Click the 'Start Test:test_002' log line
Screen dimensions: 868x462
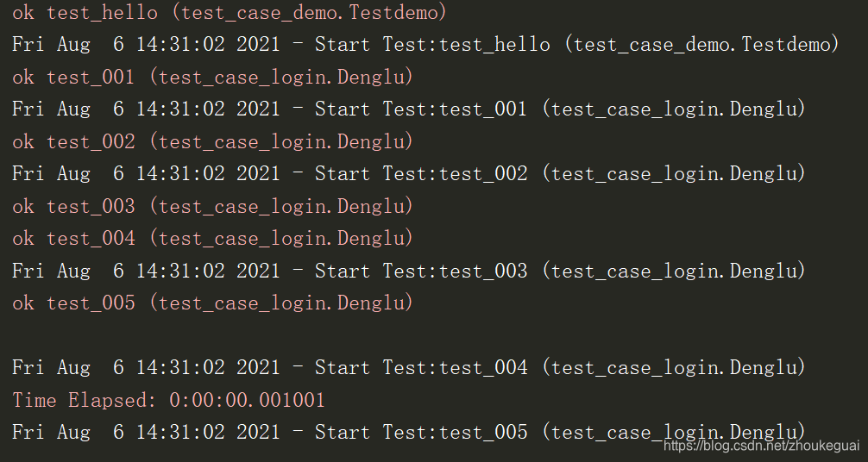point(408,174)
